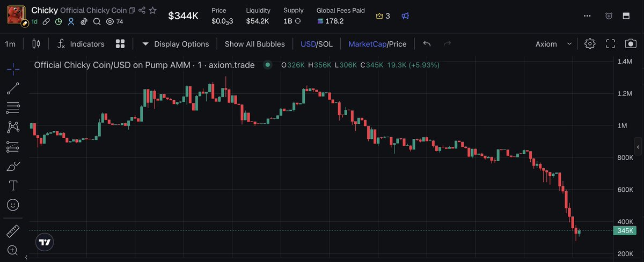Favorite the coin with the star icon
Image resolution: width=644 pixels, height=262 pixels.
[153, 10]
